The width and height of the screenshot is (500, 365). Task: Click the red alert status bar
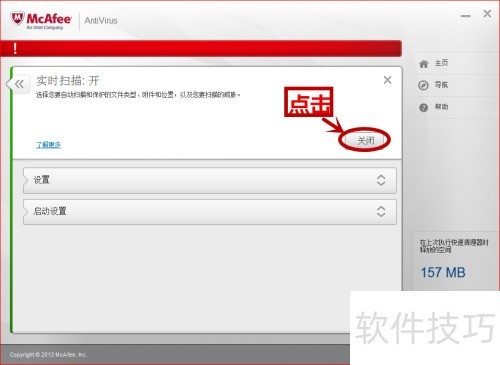click(201, 49)
